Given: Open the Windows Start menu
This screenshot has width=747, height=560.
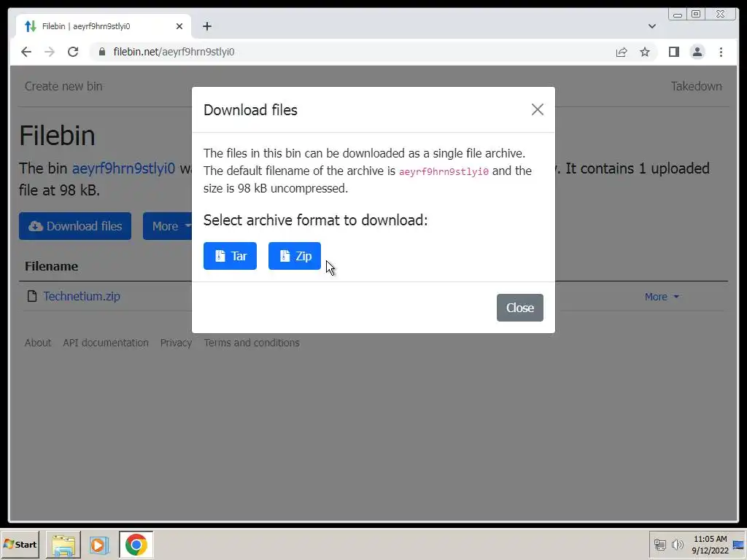Looking at the screenshot, I should coord(20,545).
